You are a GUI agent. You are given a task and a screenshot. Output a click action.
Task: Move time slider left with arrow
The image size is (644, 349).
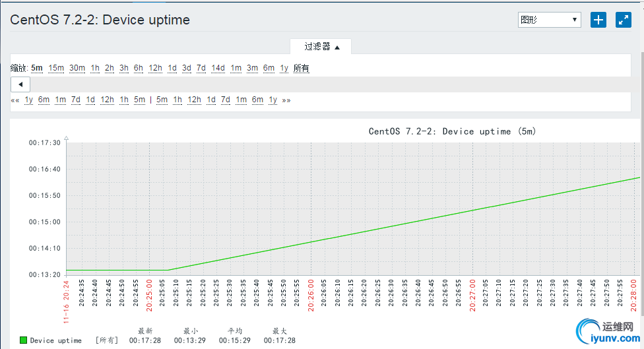pyautogui.click(x=20, y=84)
